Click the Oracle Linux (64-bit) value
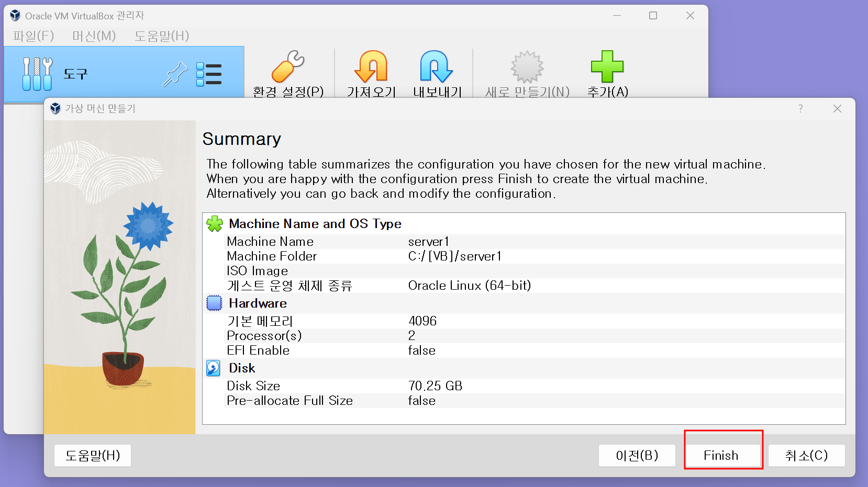Image resolution: width=868 pixels, height=487 pixels. (x=470, y=286)
